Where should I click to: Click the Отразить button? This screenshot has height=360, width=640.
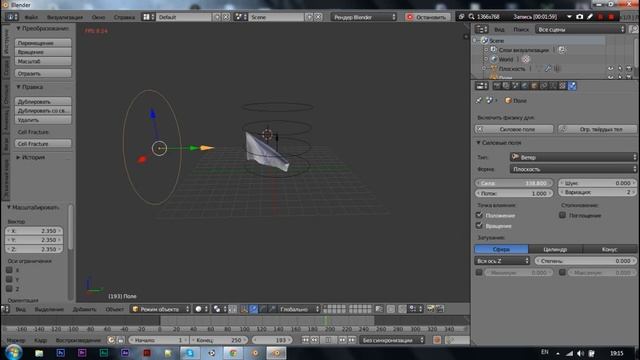43,73
